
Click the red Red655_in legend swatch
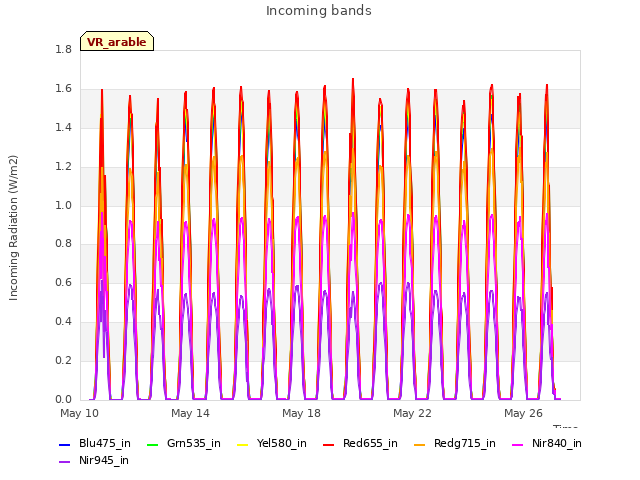coord(328,444)
